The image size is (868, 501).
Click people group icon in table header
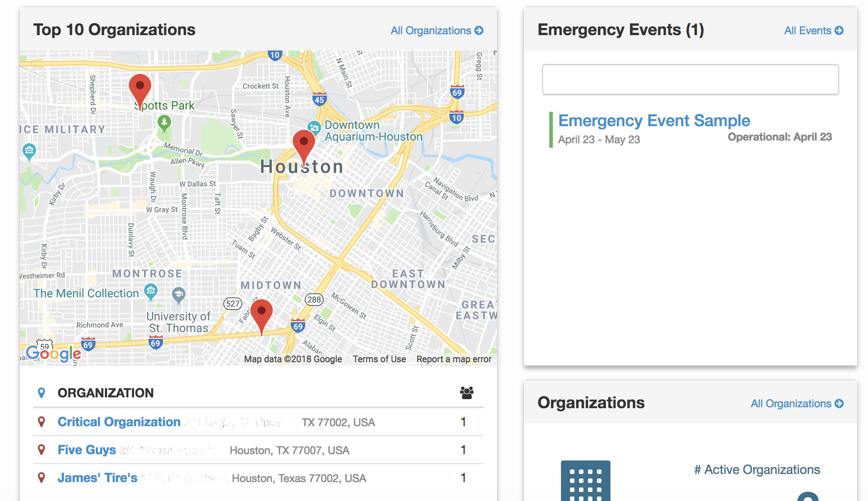tap(467, 393)
